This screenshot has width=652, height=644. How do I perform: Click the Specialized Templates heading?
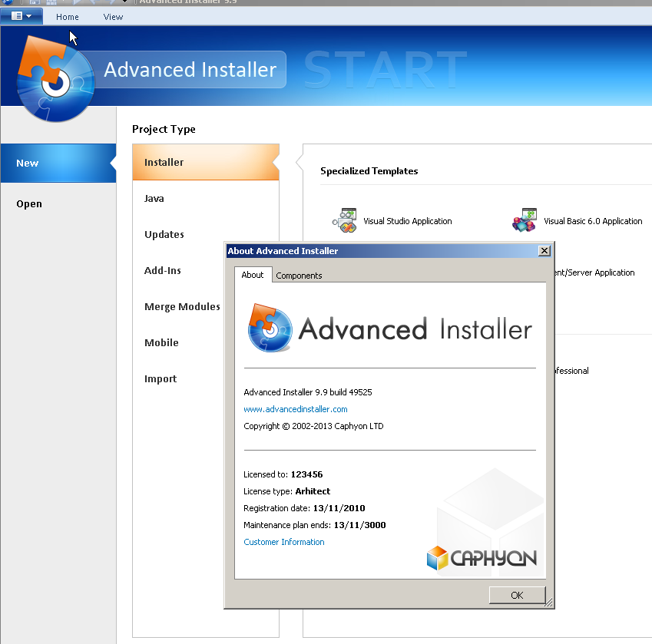369,170
